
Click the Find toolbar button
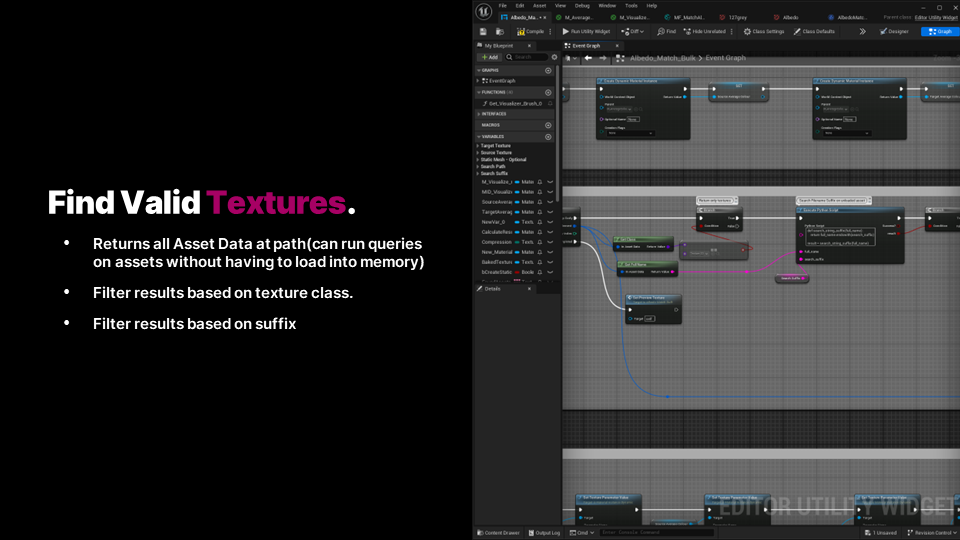(x=667, y=31)
